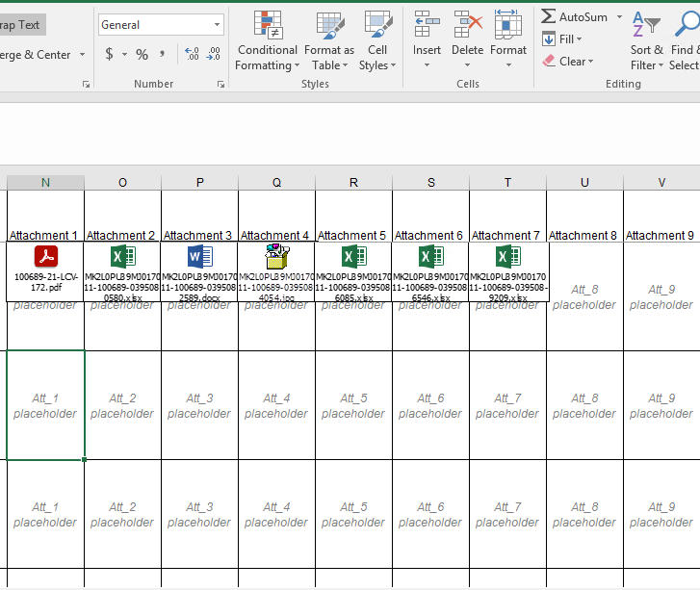This screenshot has width=700, height=590.
Task: Open Merge & Center dropdown arrow
Action: pyautogui.click(x=82, y=55)
